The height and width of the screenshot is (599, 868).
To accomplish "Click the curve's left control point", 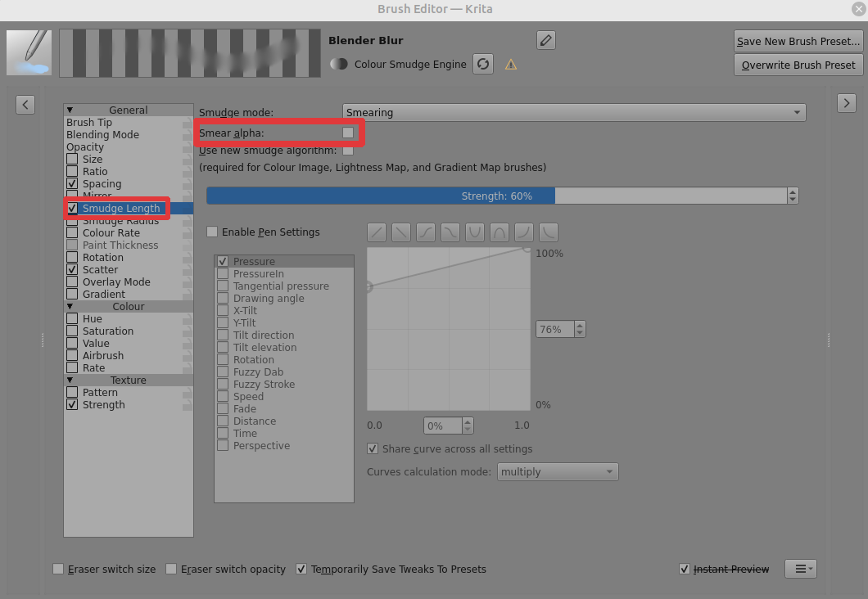I will [368, 286].
